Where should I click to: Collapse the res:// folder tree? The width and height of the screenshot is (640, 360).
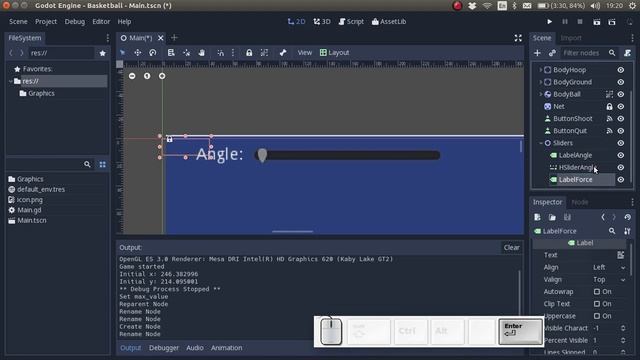10,81
